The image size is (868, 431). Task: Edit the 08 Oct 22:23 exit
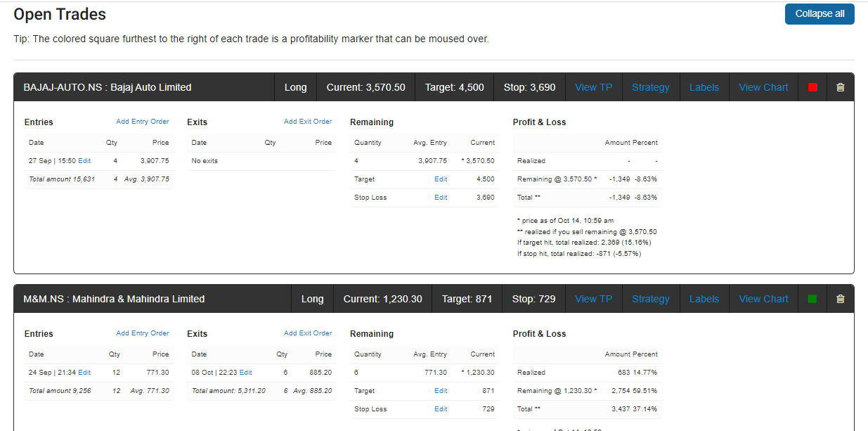[246, 373]
